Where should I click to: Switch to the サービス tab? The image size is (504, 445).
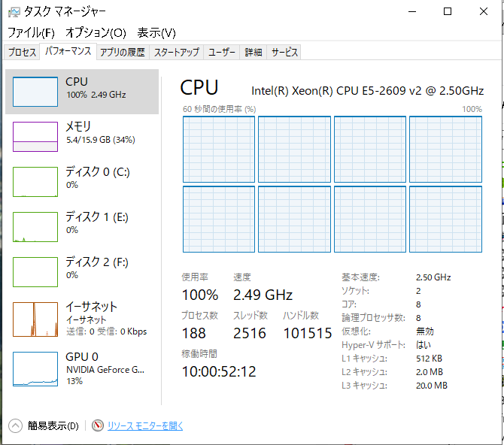pyautogui.click(x=284, y=52)
